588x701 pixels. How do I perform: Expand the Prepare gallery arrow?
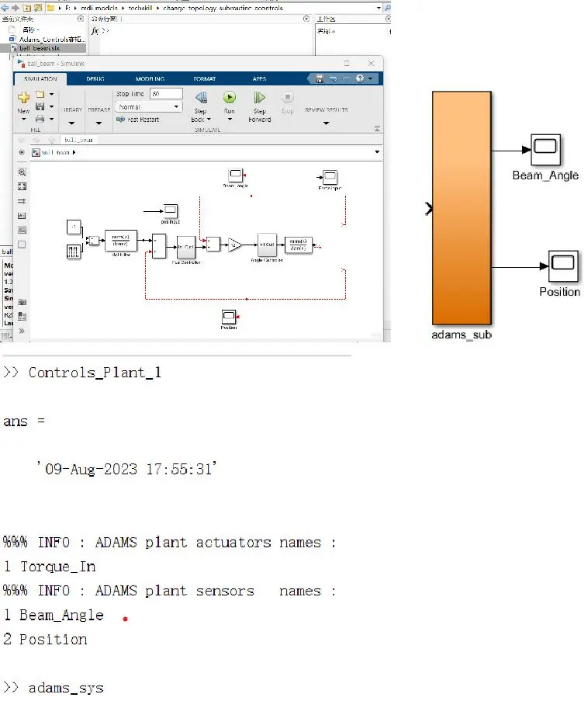[99, 123]
